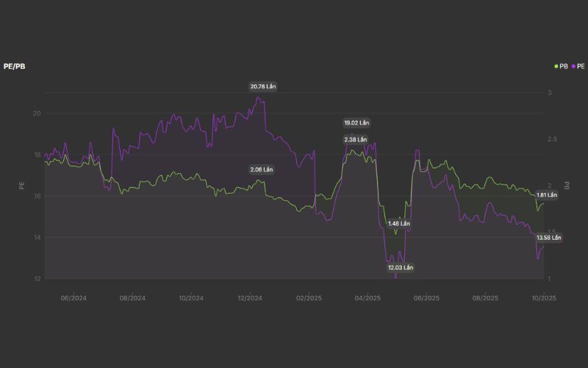Click the 2.38 Lần PB label
The height and width of the screenshot is (368, 588).
pos(356,140)
